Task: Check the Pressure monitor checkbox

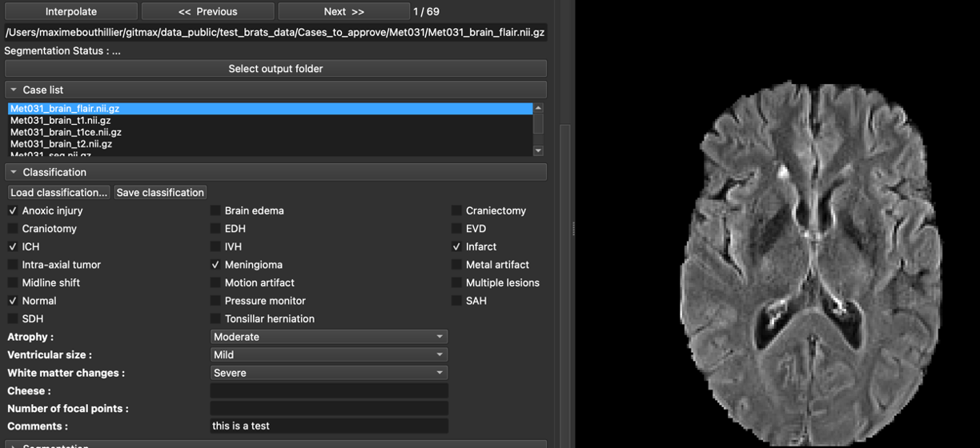Action: (x=215, y=301)
